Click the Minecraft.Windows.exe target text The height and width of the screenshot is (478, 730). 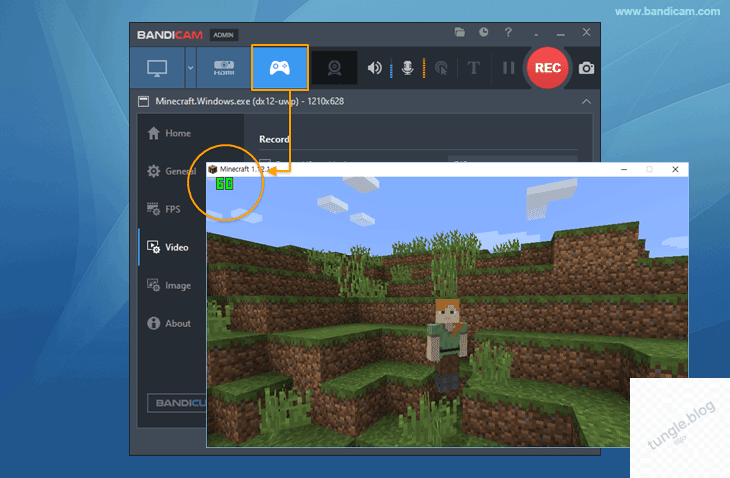(x=250, y=101)
